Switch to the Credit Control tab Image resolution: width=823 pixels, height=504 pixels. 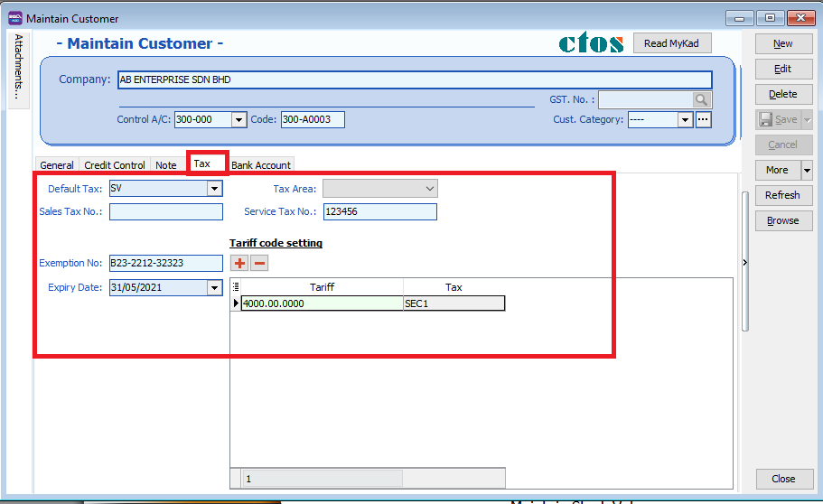(x=115, y=165)
